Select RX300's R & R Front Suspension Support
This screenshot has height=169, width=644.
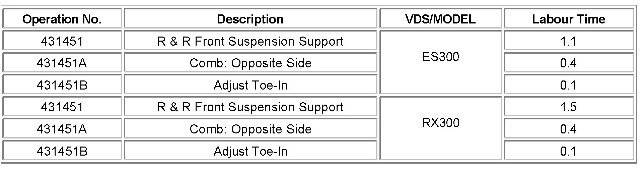(x=250, y=107)
